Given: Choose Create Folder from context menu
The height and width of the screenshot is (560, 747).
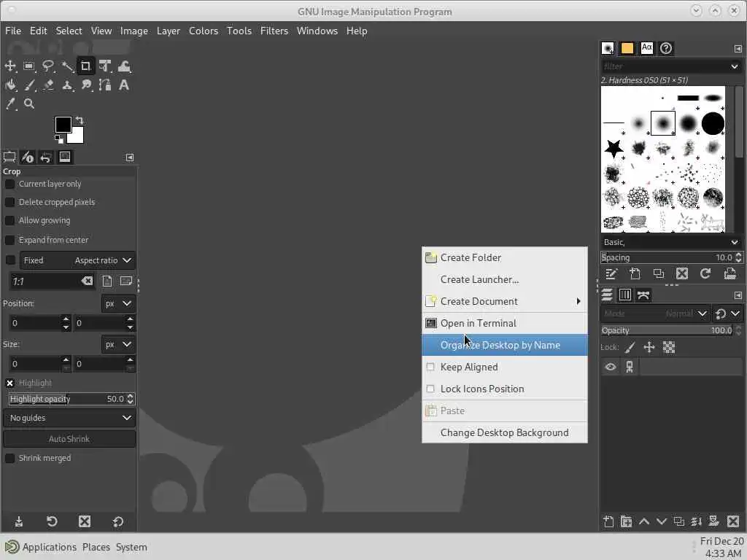Looking at the screenshot, I should (x=505, y=257).
